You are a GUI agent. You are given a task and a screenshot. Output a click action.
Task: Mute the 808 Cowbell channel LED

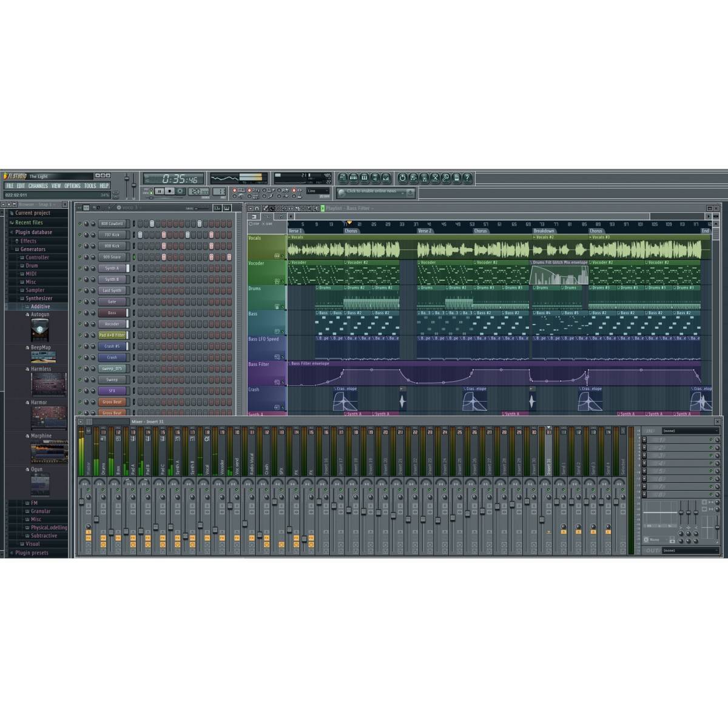click(x=79, y=224)
